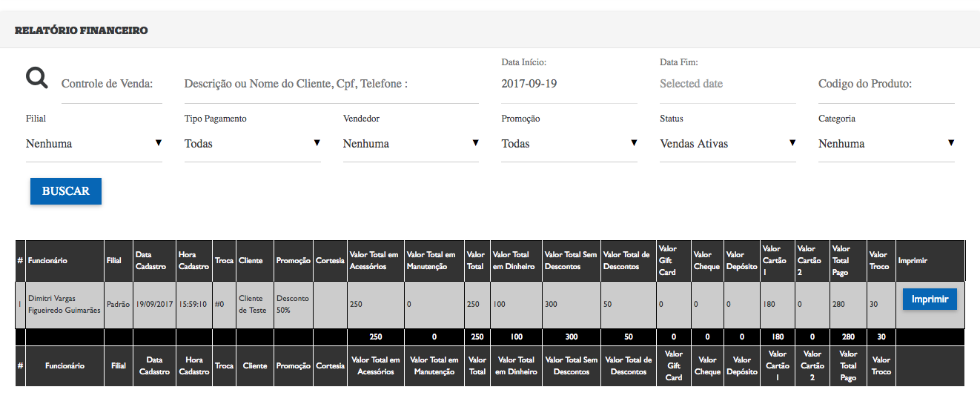The image size is (980, 404).
Task: Click the Desconto 50% promotion cell
Action: pos(294,305)
